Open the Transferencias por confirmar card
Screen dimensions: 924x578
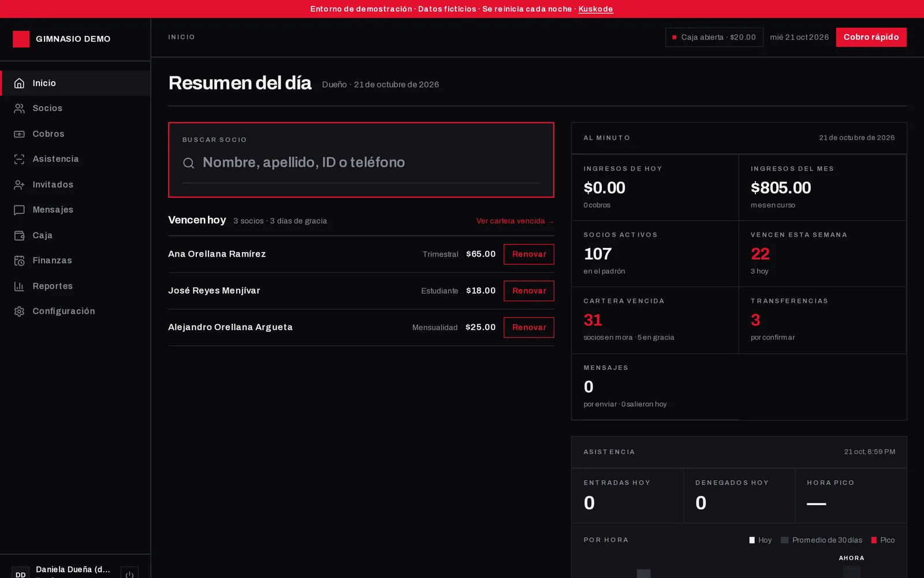822,320
